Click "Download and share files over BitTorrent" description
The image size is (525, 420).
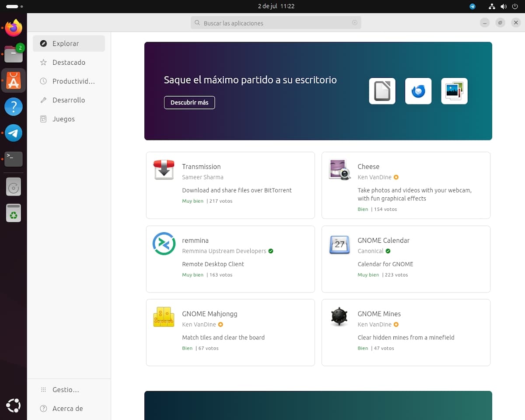(237, 190)
